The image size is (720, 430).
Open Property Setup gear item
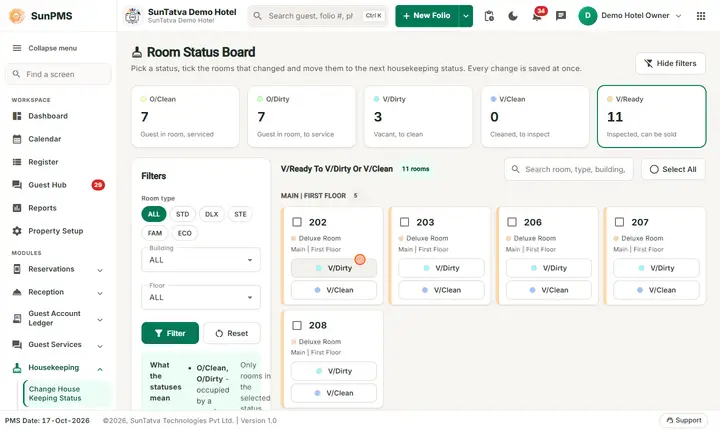(58, 231)
